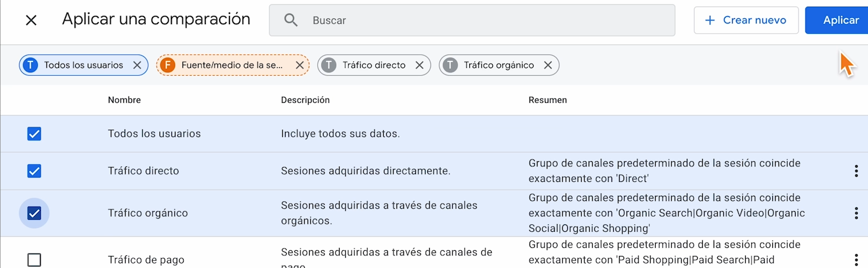Open more options for Tráfico directo
This screenshot has height=268, width=868.
click(x=856, y=171)
